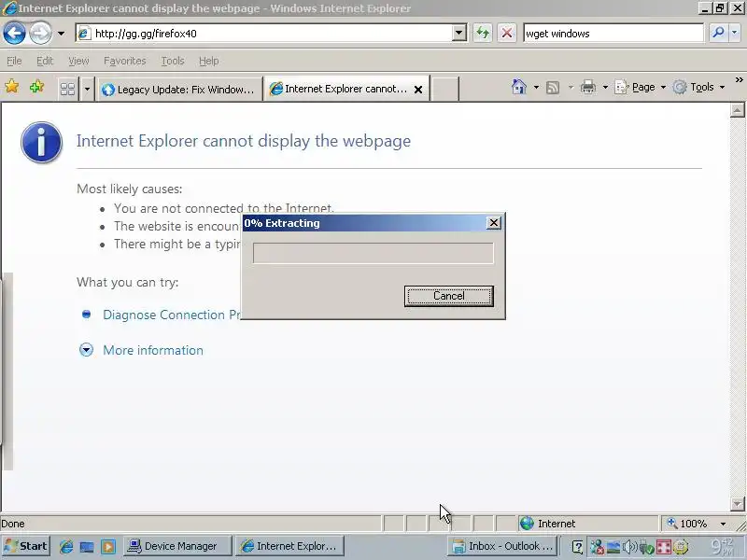Select the Internet Explorer cannot display tab

[x=339, y=89]
